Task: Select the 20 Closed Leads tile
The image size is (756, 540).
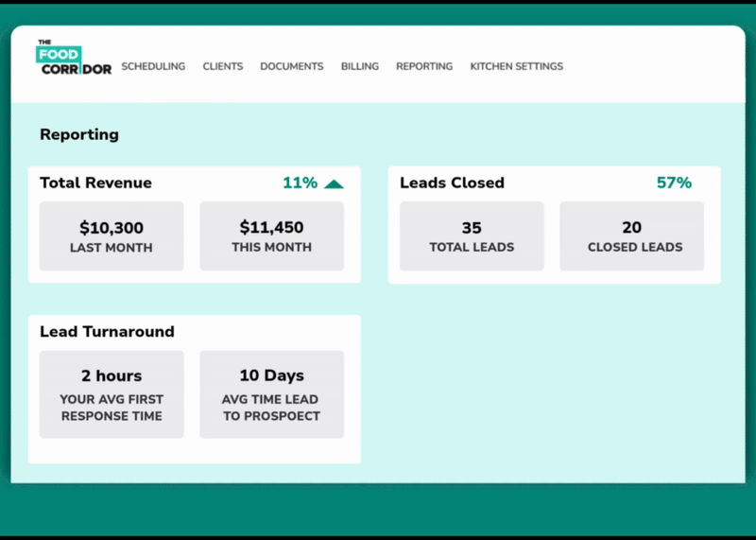Action: (631, 236)
